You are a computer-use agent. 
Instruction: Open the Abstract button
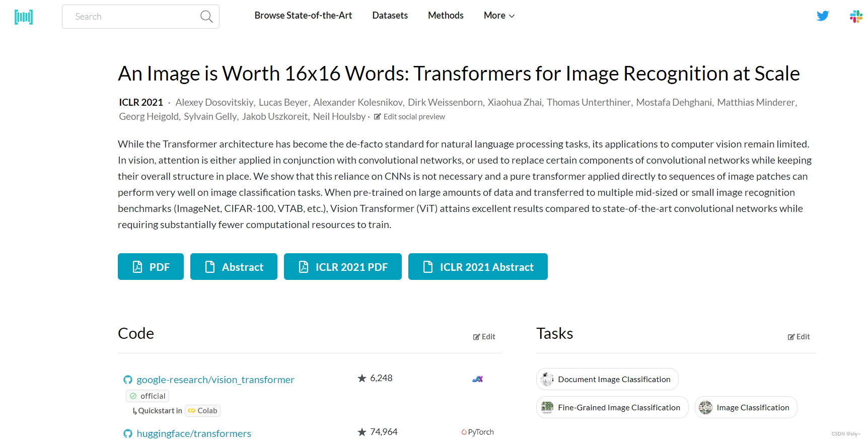[234, 267]
